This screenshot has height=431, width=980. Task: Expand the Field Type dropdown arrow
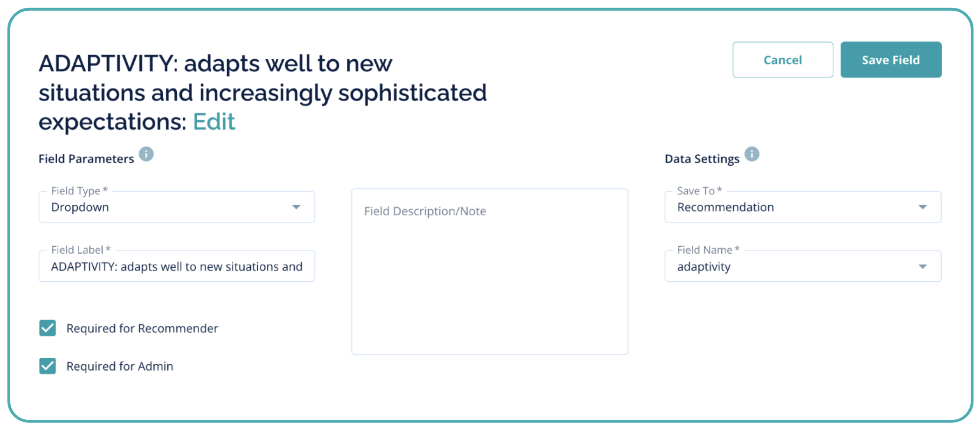(x=296, y=207)
